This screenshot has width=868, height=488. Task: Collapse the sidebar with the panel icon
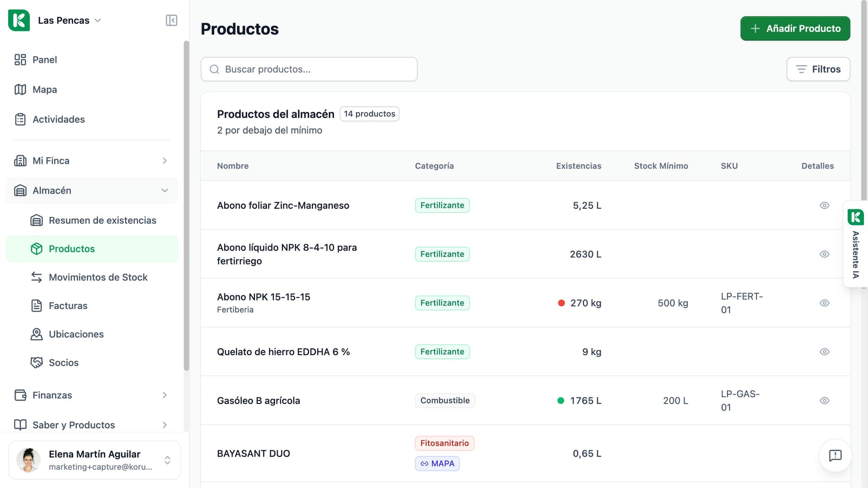coord(171,20)
